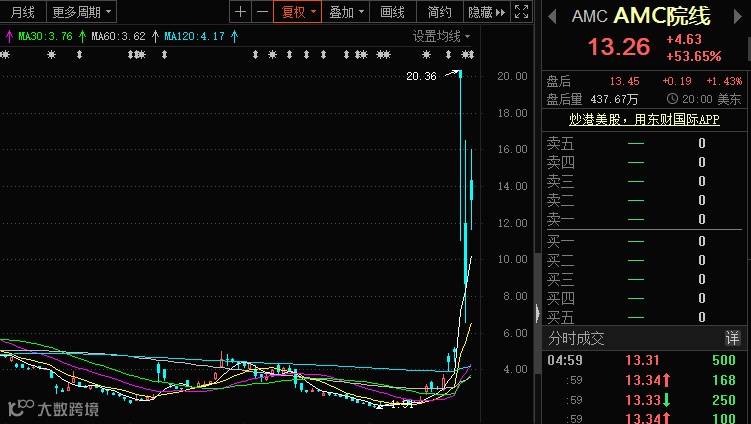Click percent change +53.65%
751x424 pixels.
694,56
